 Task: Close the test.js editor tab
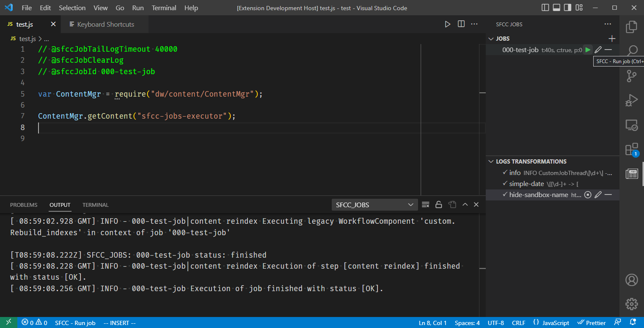click(53, 24)
